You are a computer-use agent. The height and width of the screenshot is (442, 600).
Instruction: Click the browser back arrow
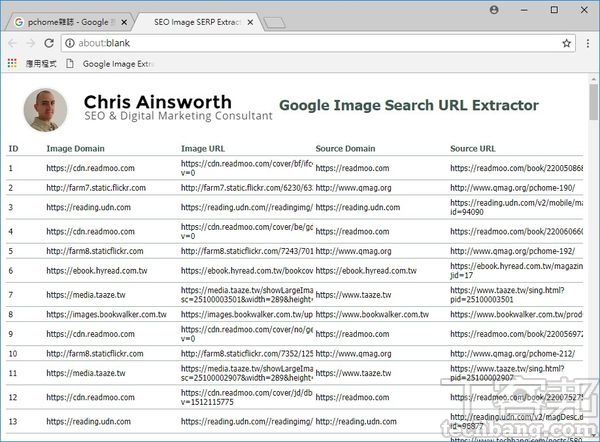12,43
